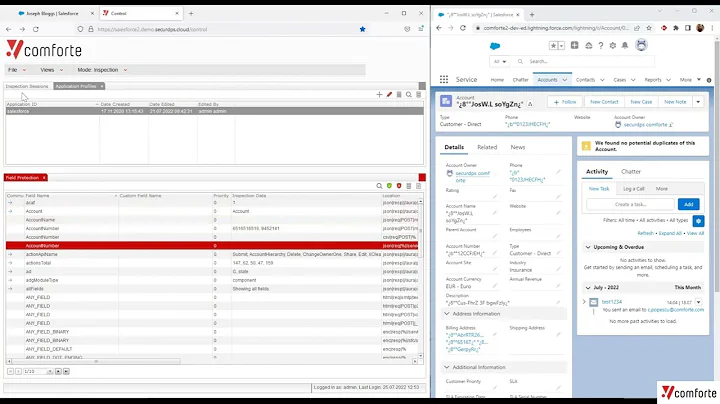The image size is (720, 404).
Task: Click the Salesforce Search input field
Action: (x=583, y=62)
